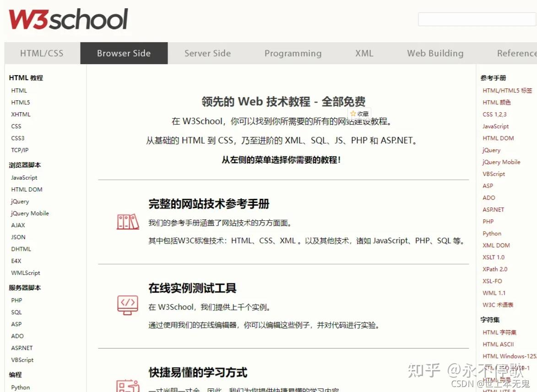Viewport: 537px width, 392px height.
Task: Open the E4X tutorial link
Action: pos(16,261)
